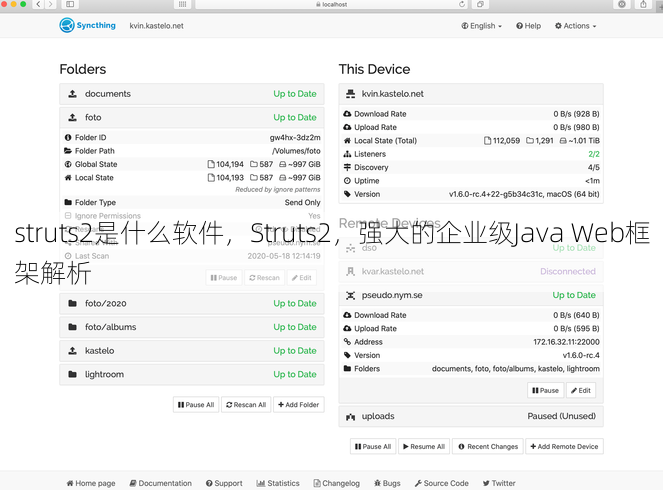Collapse the pseudo.nym.se device panel
The height and width of the screenshot is (490, 663).
[x=471, y=295]
